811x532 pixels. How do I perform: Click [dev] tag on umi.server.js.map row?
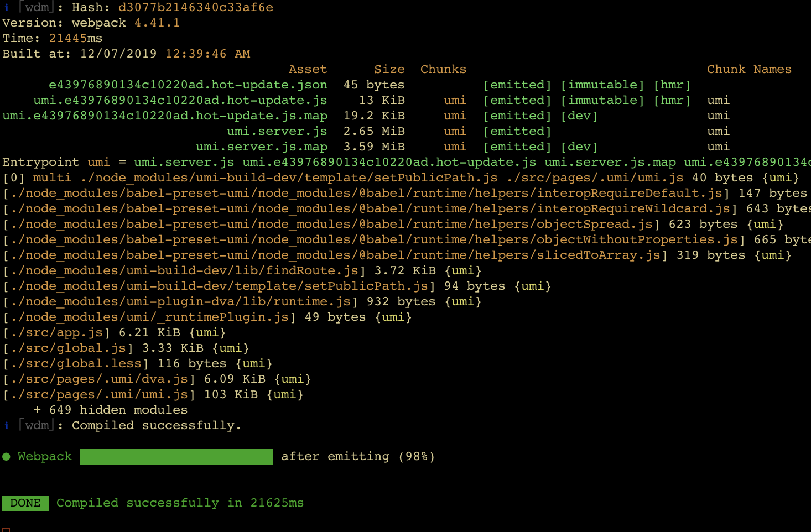click(x=579, y=147)
